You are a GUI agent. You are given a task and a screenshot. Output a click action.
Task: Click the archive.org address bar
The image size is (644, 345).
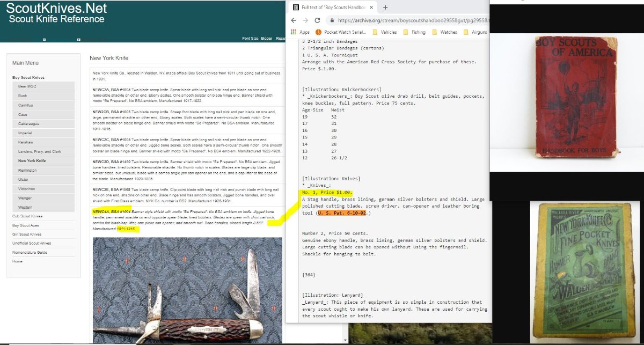(x=413, y=20)
